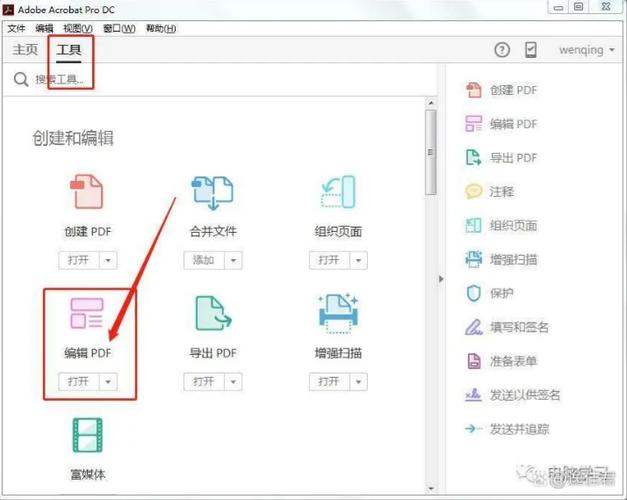Click 打开 button under 组织页面
The image size is (627, 500).
pyautogui.click(x=329, y=260)
